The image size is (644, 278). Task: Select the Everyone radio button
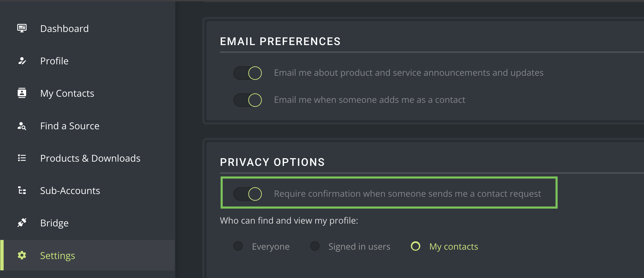[x=238, y=246]
